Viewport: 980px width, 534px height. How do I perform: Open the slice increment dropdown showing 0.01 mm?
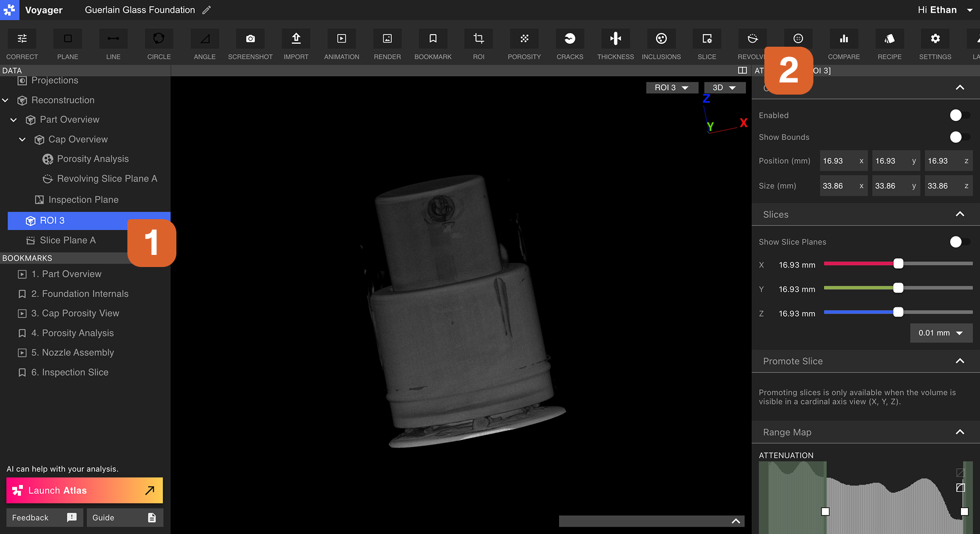pos(941,333)
